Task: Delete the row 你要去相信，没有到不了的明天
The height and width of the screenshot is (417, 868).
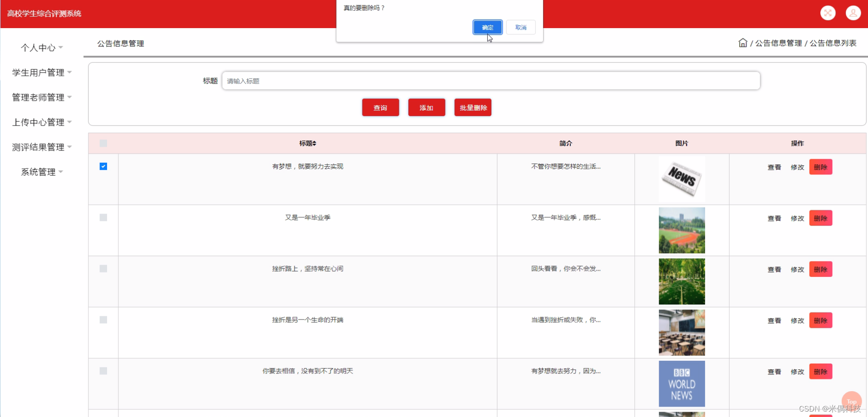Action: point(820,372)
